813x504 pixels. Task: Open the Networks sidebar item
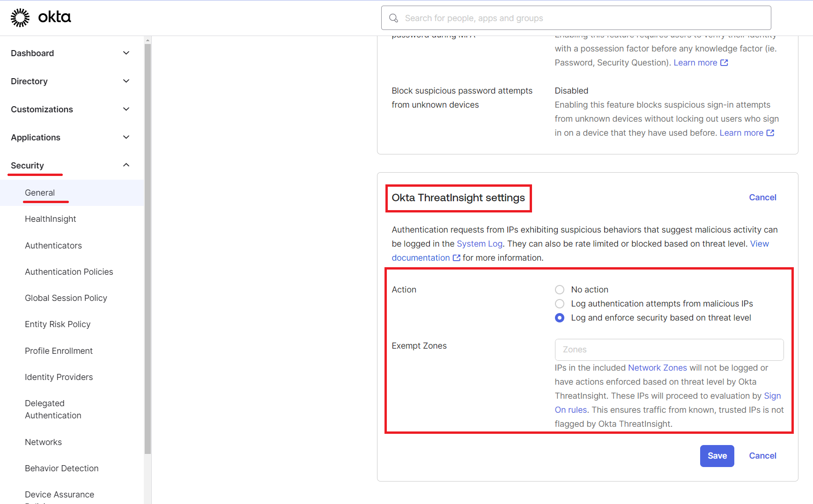click(43, 442)
